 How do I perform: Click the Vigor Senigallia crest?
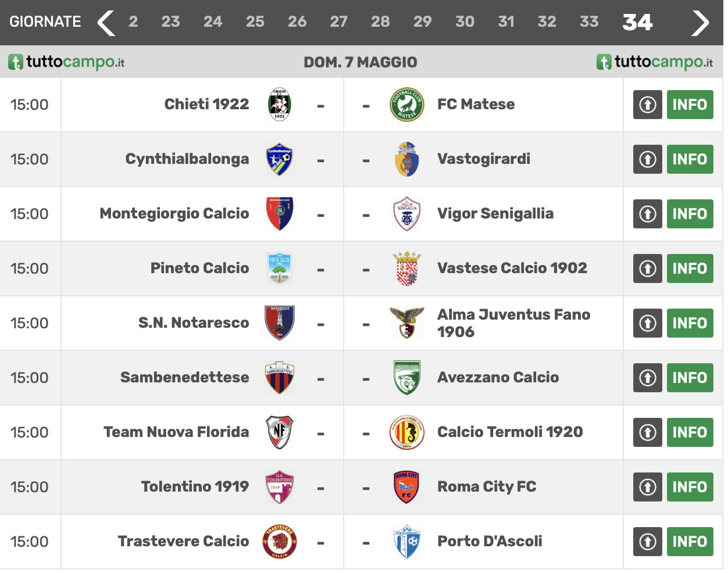pos(407,214)
